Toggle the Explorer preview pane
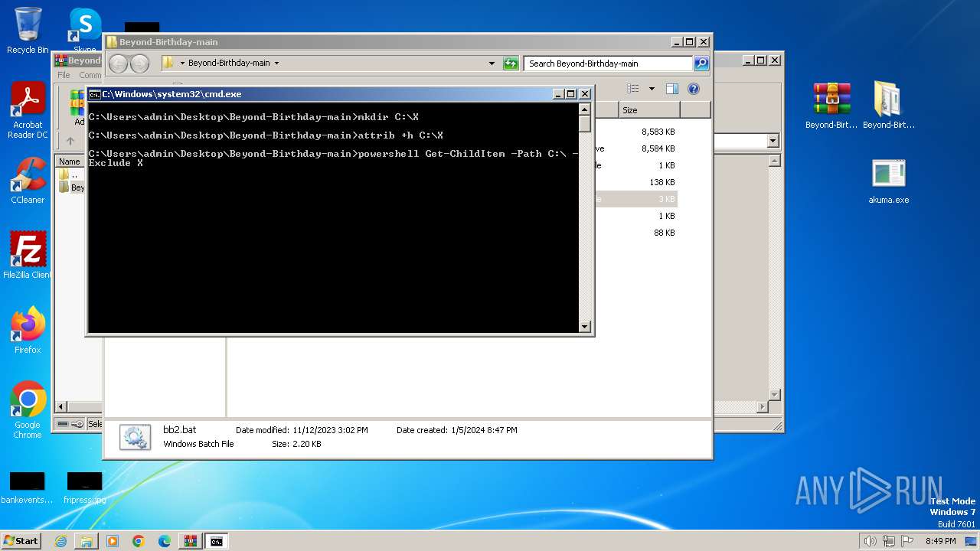 click(x=671, y=89)
